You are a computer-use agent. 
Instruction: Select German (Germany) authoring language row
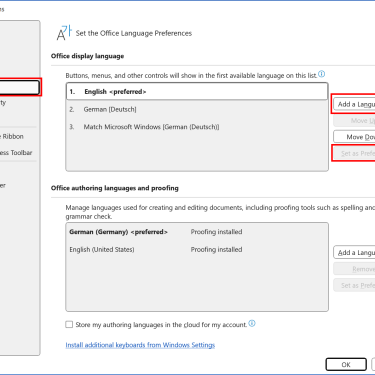[x=197, y=232]
